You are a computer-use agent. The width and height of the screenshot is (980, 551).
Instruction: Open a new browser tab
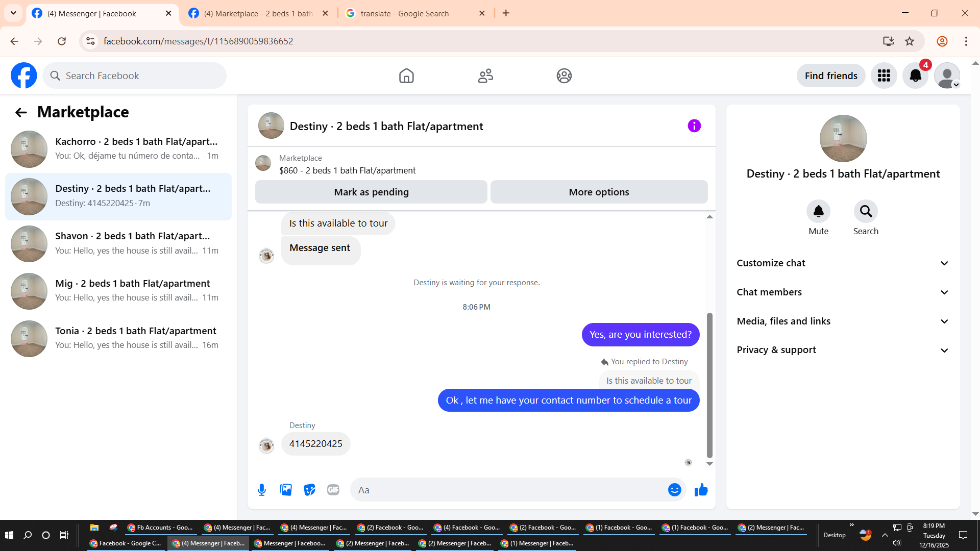point(506,13)
